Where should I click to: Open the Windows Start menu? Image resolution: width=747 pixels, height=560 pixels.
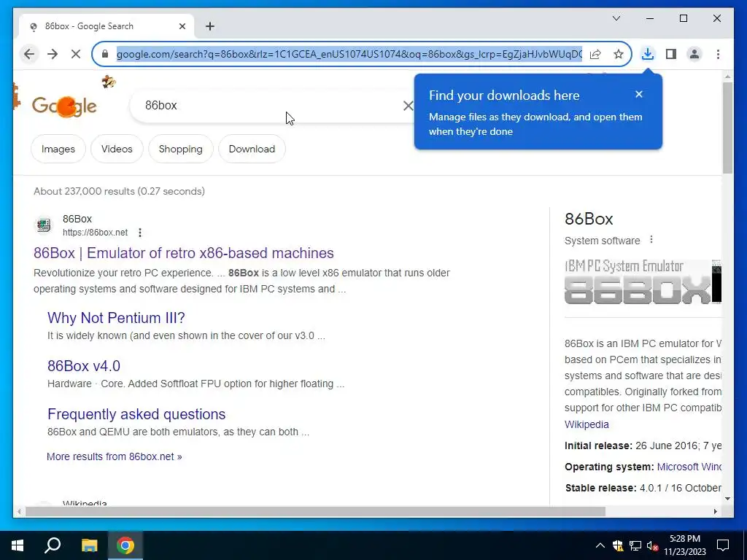pos(18,545)
